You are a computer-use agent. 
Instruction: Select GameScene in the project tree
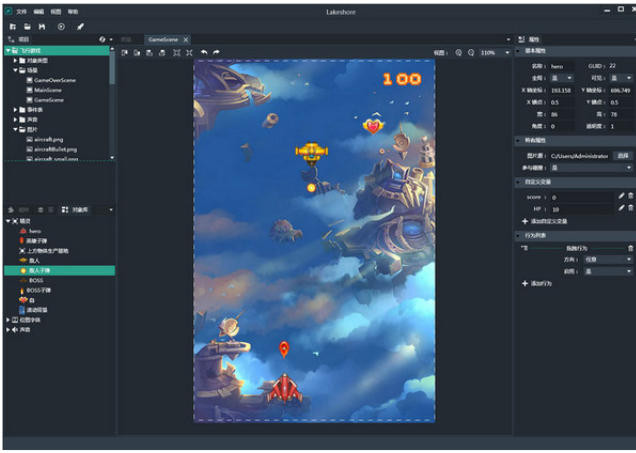coord(49,100)
